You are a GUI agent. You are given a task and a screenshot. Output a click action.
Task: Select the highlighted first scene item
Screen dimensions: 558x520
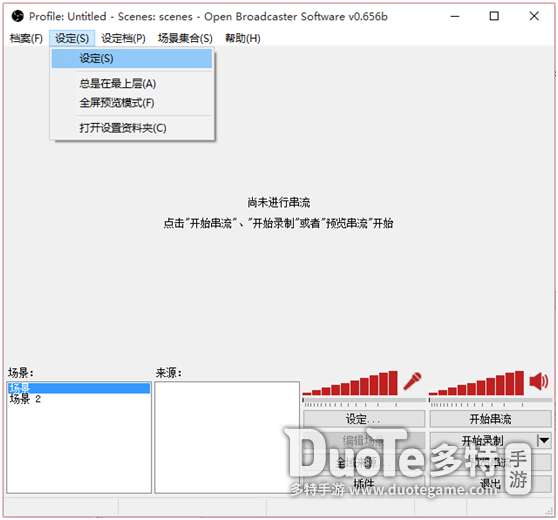[79, 388]
